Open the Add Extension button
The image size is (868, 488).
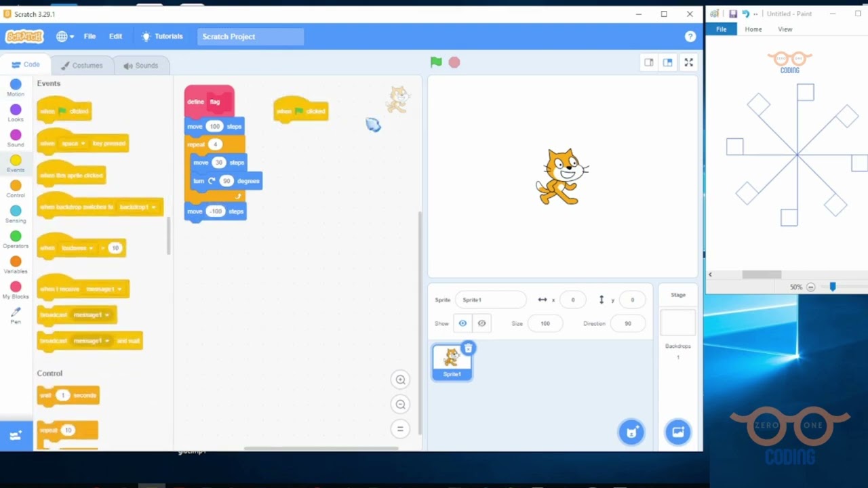pos(16,436)
